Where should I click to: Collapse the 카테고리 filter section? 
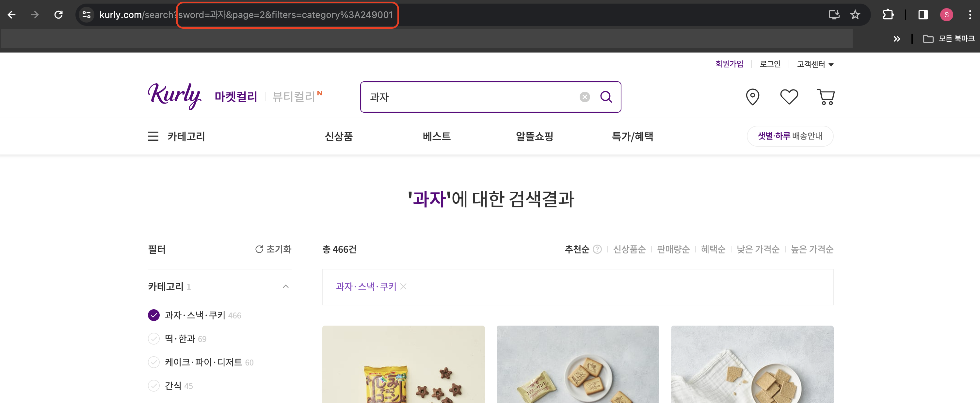click(x=286, y=286)
